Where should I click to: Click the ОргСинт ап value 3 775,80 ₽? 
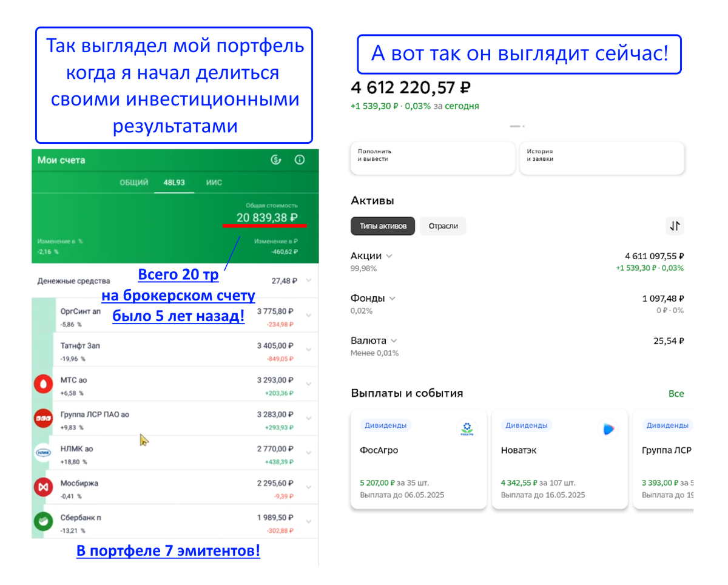[x=275, y=311]
